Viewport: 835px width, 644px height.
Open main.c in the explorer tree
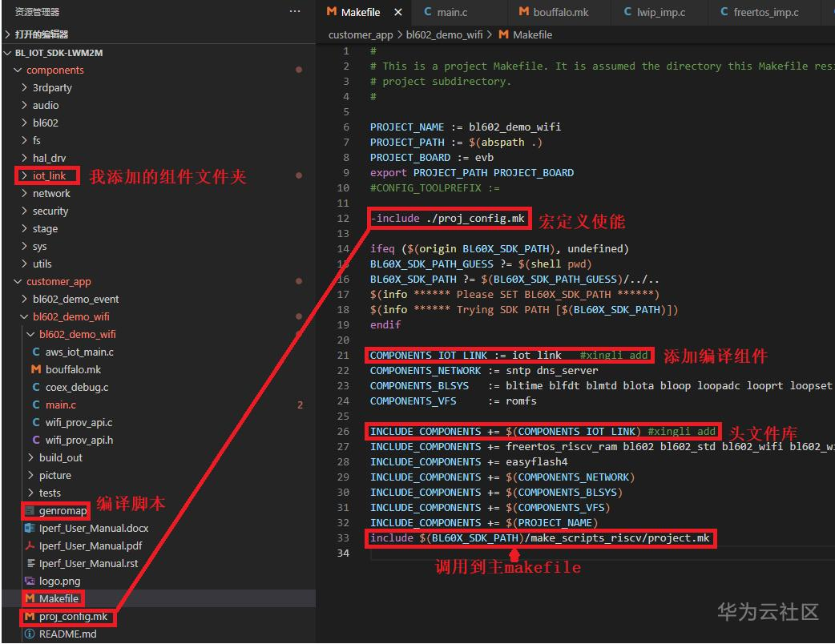(x=60, y=405)
